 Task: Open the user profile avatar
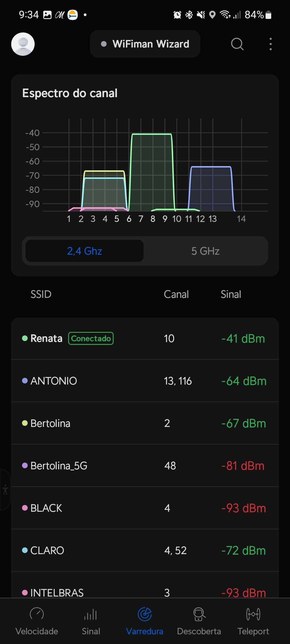click(23, 44)
